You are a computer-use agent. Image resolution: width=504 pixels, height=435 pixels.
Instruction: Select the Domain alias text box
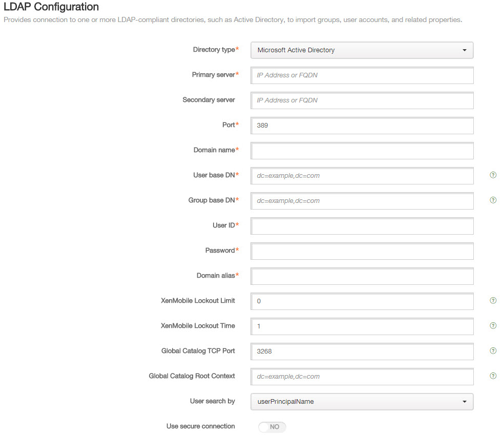[362, 276]
